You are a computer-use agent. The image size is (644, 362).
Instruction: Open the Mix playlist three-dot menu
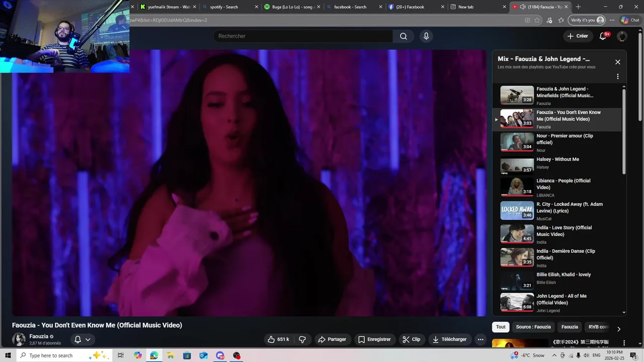[618, 77]
